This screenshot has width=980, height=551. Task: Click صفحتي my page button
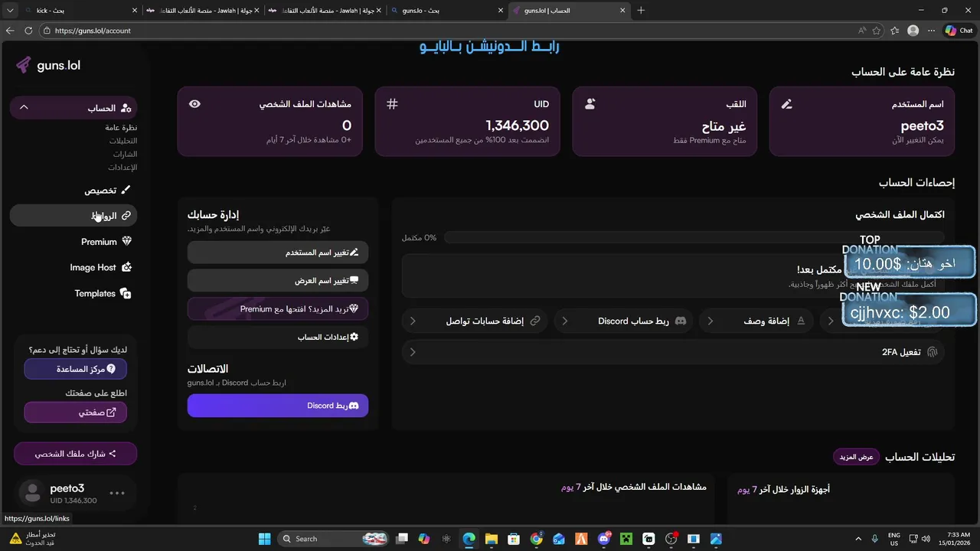coord(76,412)
